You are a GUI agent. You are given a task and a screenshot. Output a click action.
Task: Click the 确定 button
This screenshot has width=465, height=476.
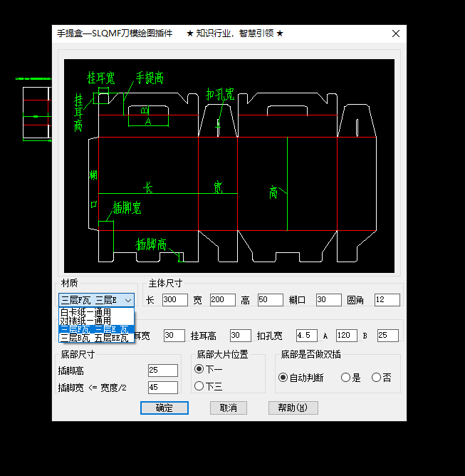pos(164,408)
